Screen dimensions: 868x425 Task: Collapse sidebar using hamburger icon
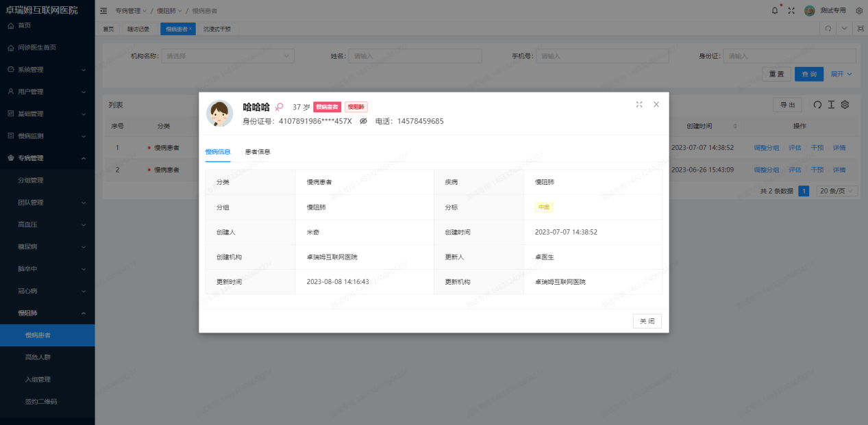pos(103,10)
